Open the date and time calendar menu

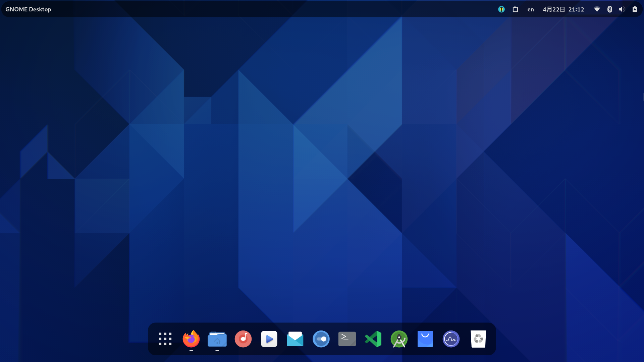pos(563,9)
